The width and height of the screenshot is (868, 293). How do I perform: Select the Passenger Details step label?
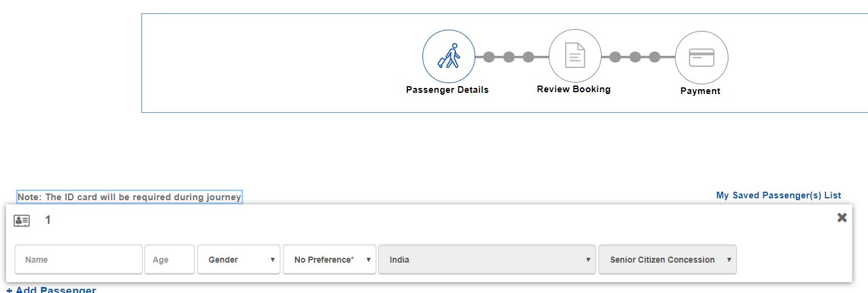[447, 90]
